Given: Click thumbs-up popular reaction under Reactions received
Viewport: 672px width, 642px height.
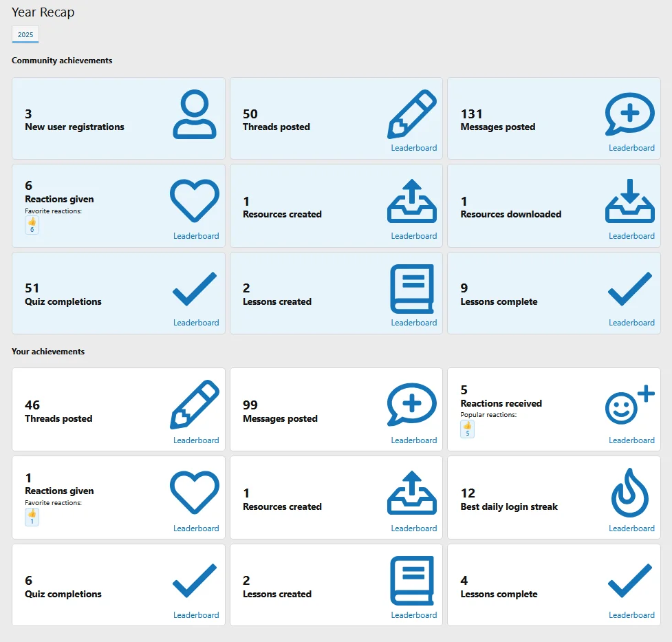Looking at the screenshot, I should [x=467, y=429].
